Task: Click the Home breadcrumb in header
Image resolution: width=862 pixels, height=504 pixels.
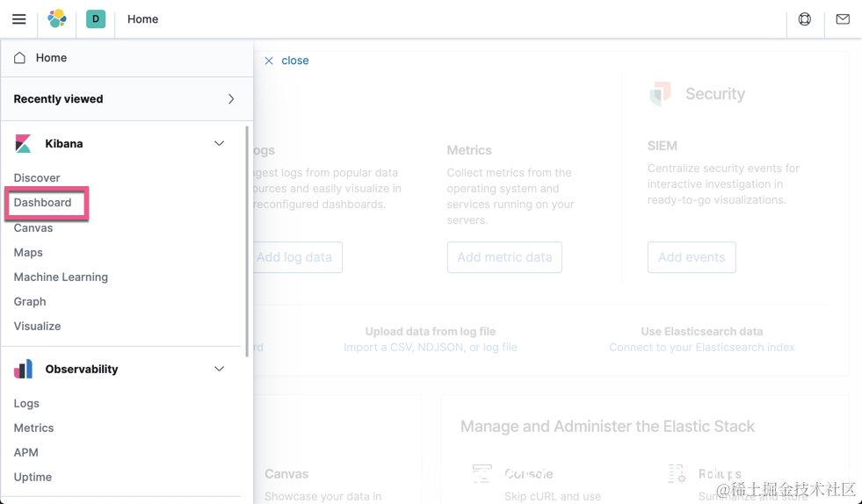Action: coord(143,19)
